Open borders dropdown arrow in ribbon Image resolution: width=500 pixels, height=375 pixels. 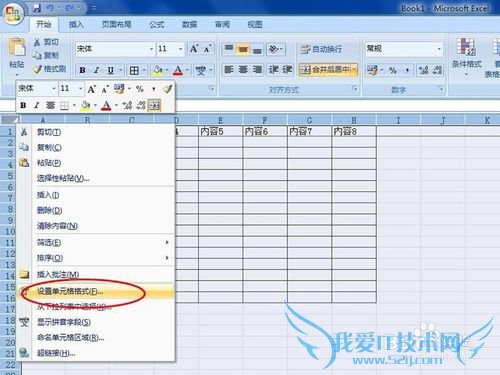click(x=144, y=70)
